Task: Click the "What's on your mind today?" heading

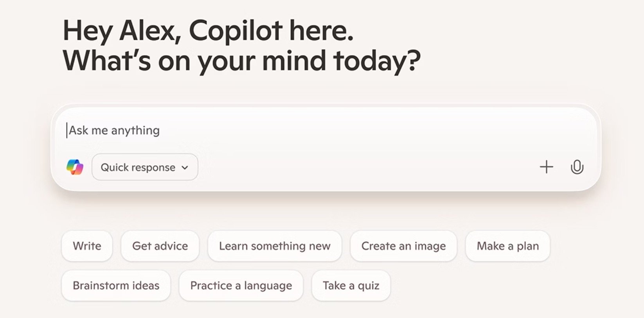Action: 241,61
